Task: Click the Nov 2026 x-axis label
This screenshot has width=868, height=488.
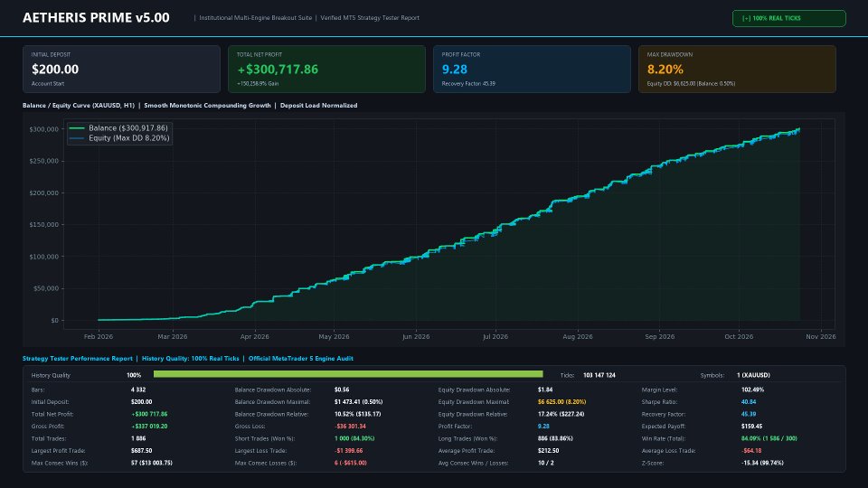Action: click(x=820, y=336)
